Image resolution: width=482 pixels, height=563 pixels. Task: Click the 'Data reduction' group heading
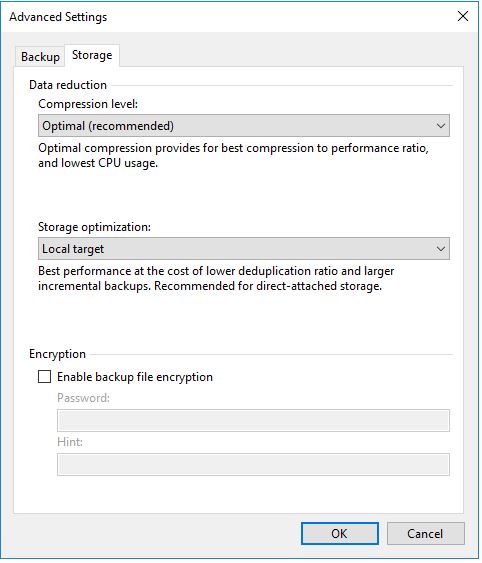coord(68,85)
